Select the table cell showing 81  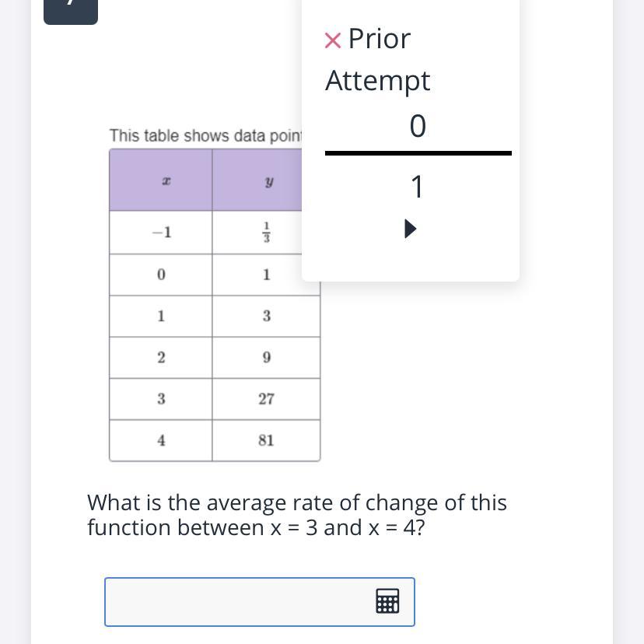pos(266,440)
